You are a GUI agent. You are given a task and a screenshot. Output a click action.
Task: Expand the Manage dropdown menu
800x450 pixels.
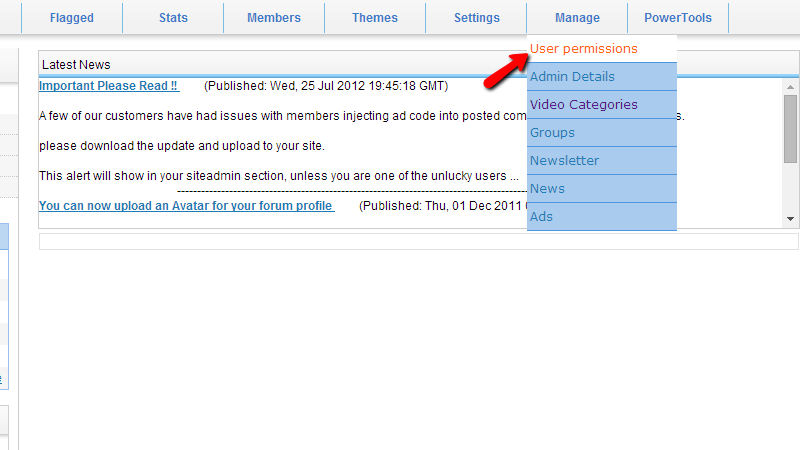(x=577, y=18)
